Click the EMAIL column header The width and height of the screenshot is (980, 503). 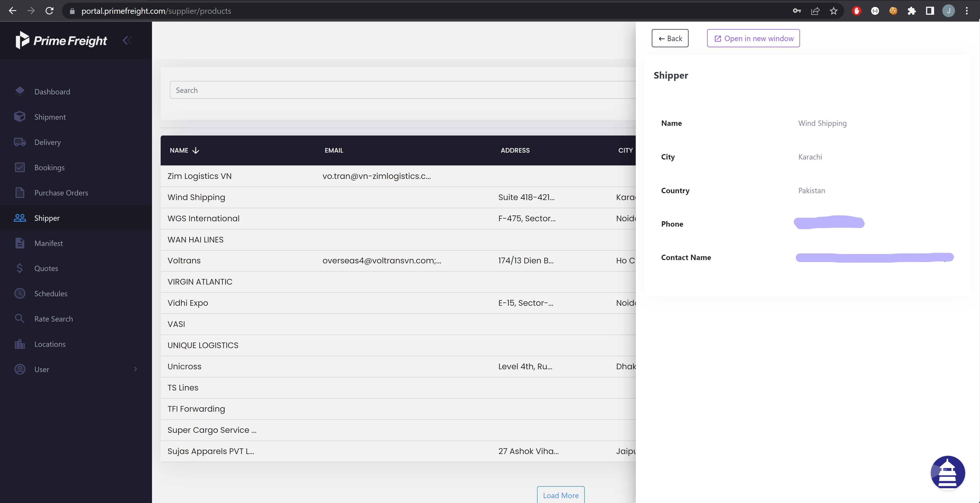tap(334, 150)
